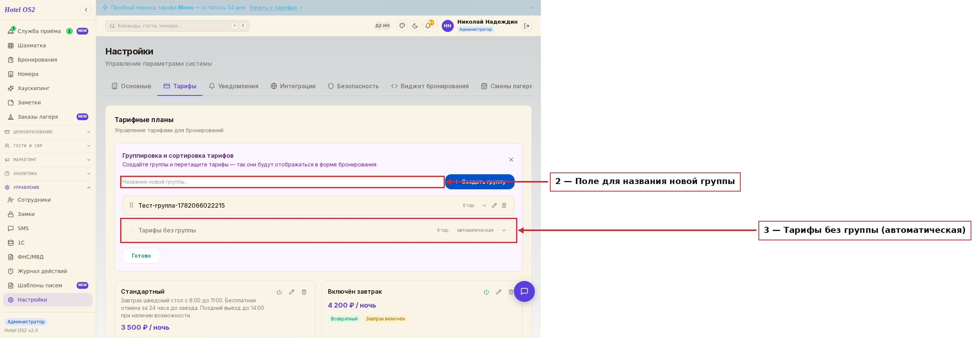
Task: Open notifications bell icon
Action: point(428,26)
